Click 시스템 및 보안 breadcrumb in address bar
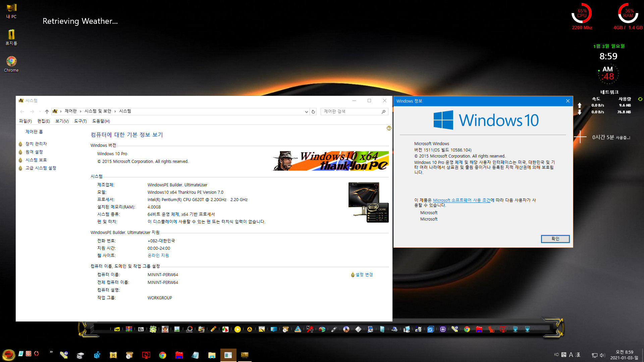 click(x=98, y=111)
